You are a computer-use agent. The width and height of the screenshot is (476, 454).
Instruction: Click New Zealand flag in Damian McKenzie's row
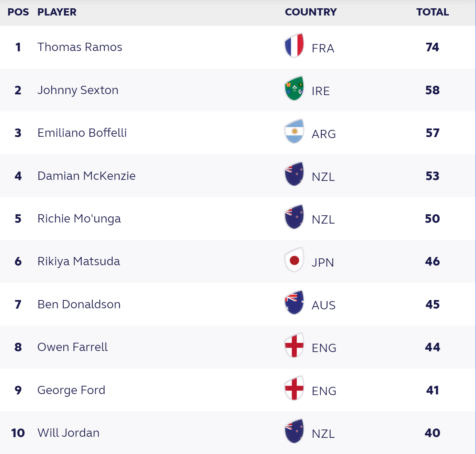294,174
